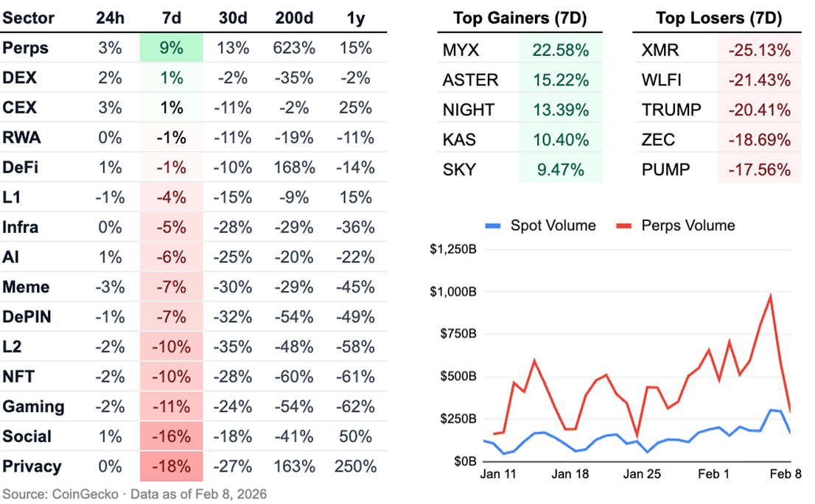Click the Top Gainers (7D) heading
Image resolution: width=815 pixels, height=504 pixels.
click(x=520, y=18)
